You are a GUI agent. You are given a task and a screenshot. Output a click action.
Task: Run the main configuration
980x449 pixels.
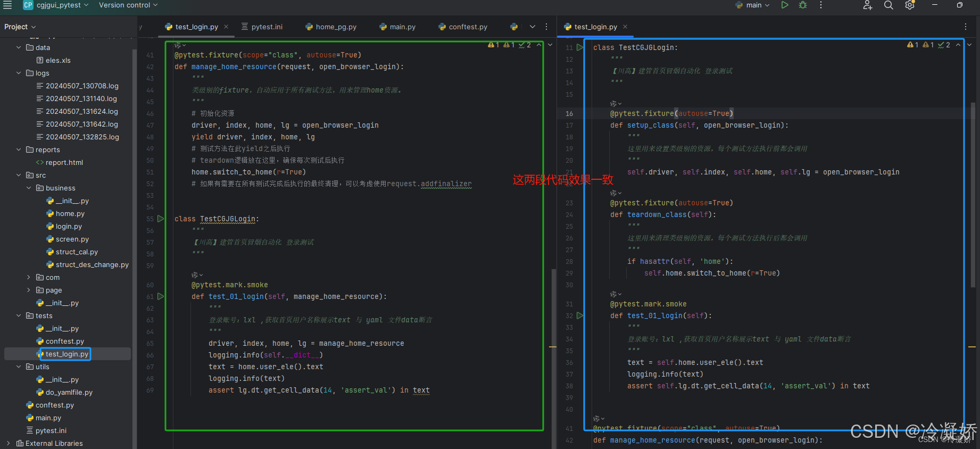point(785,5)
